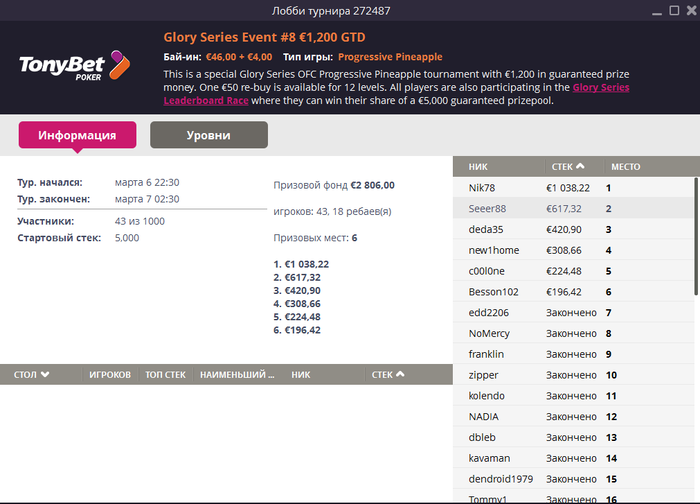
Task: Click the ИГРОКОВ column header
Action: click(x=110, y=375)
